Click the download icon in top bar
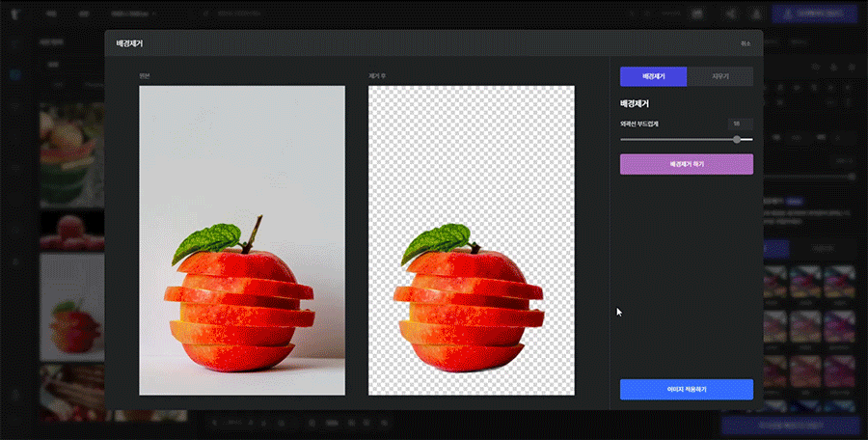 [757, 14]
